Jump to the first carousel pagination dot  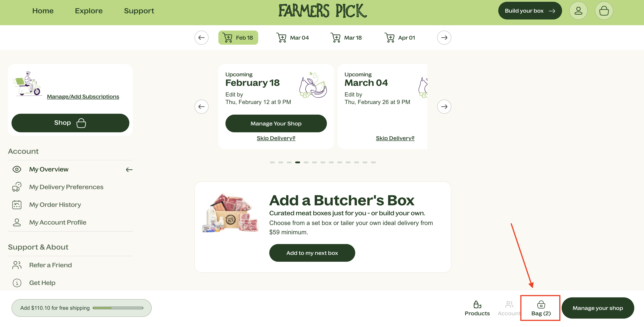(272, 162)
